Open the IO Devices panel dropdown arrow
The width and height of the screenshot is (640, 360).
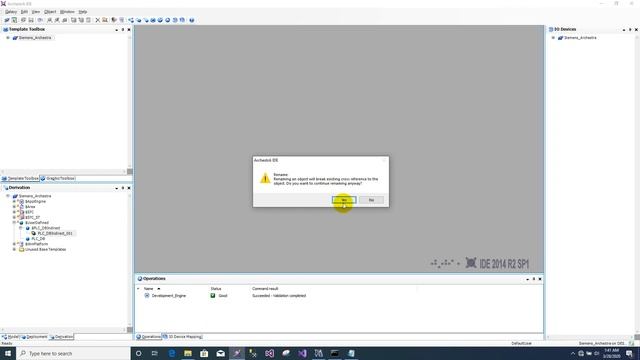[624, 29]
